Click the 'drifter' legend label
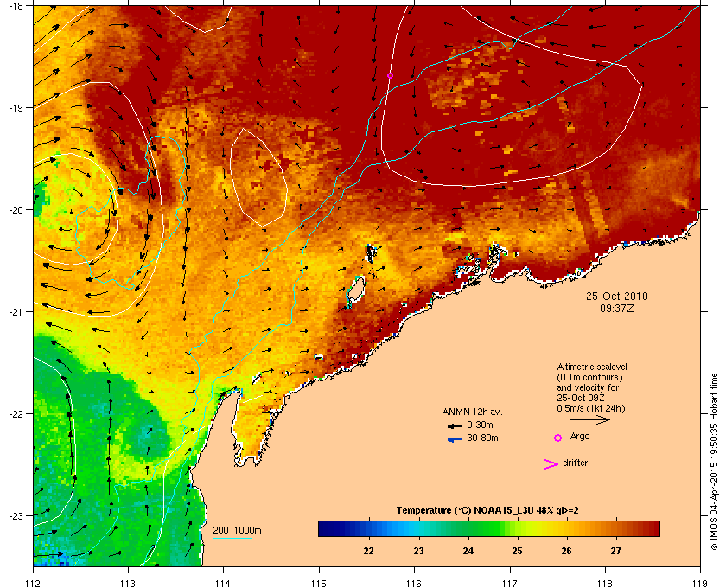The image size is (726, 588). click(575, 463)
